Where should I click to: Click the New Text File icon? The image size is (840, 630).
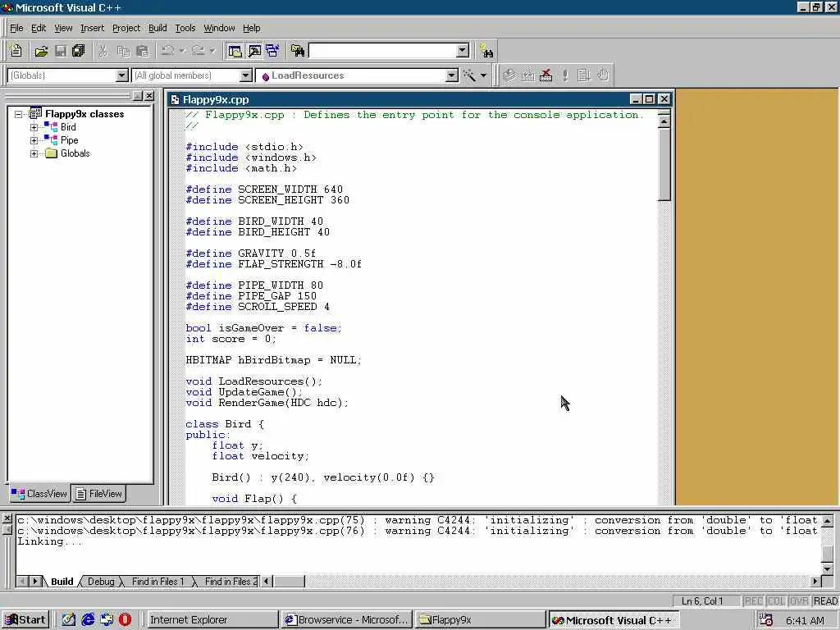(x=16, y=51)
